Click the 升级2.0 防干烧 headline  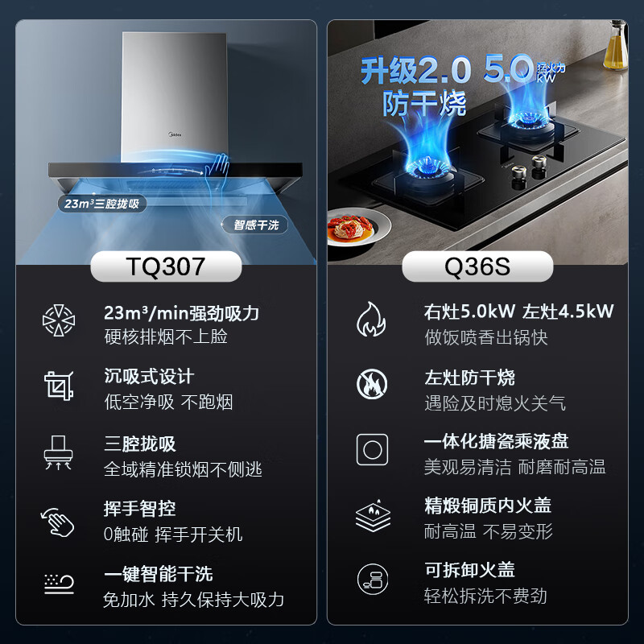coord(416,85)
